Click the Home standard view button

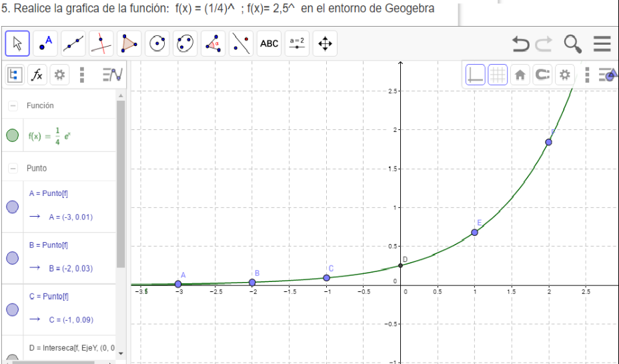tap(520, 75)
